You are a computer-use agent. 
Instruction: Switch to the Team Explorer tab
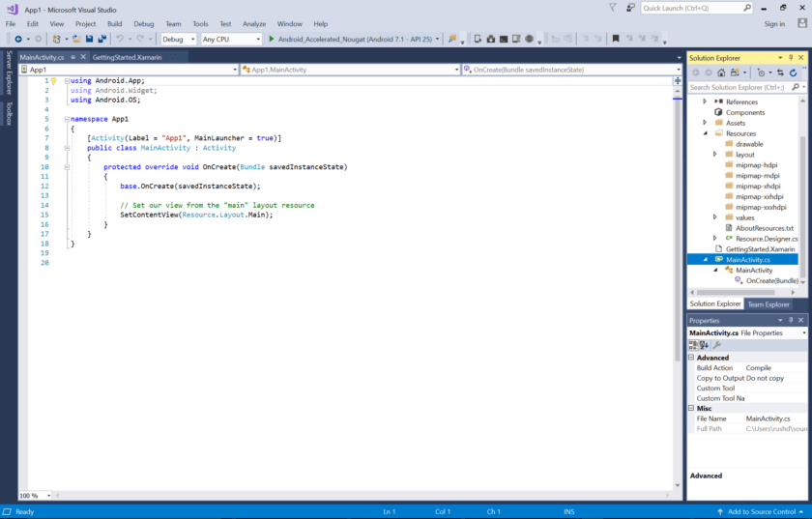[768, 304]
